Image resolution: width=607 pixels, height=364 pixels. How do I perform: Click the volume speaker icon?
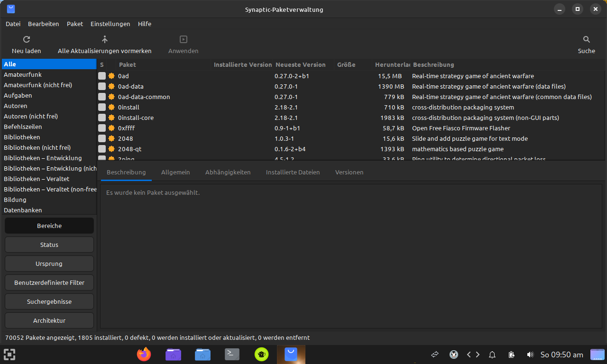[x=530, y=355]
